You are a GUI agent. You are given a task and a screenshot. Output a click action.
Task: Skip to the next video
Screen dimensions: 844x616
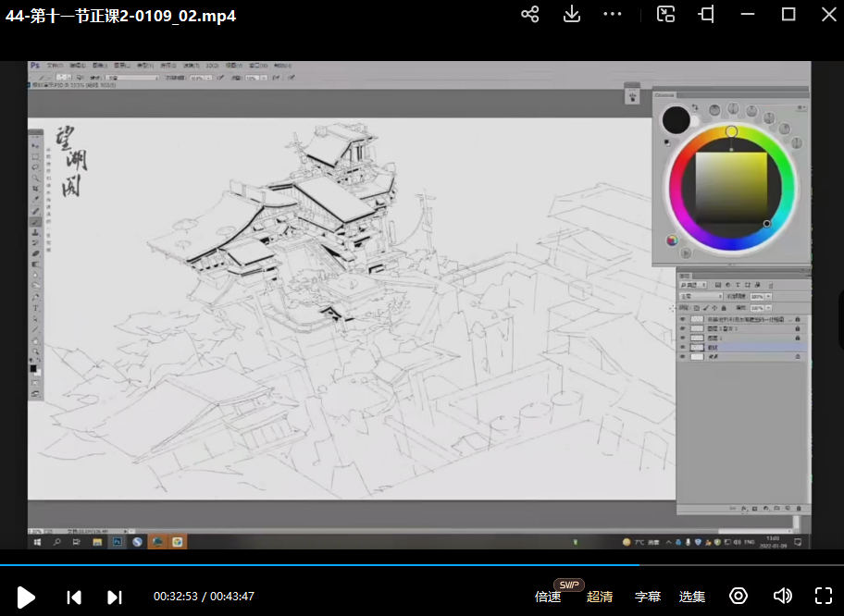[x=115, y=597]
